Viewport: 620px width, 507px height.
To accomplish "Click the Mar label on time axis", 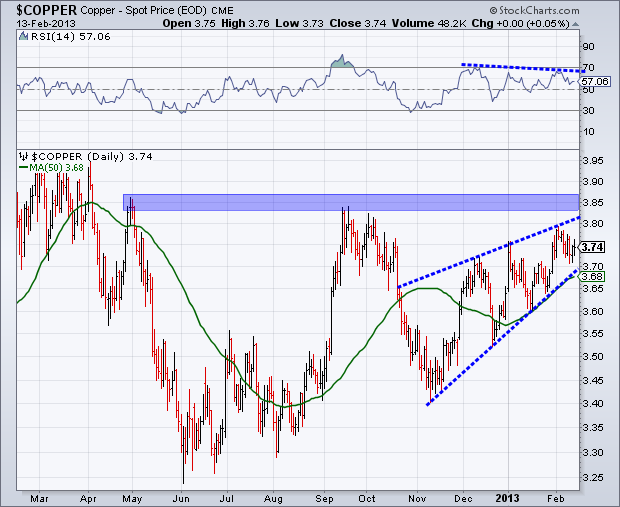I will tap(39, 498).
